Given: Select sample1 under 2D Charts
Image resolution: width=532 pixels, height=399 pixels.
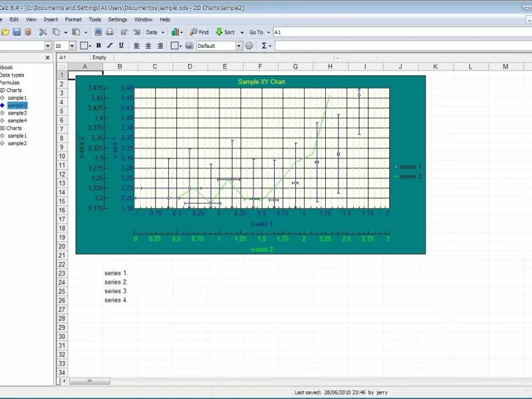Looking at the screenshot, I should [17, 98].
